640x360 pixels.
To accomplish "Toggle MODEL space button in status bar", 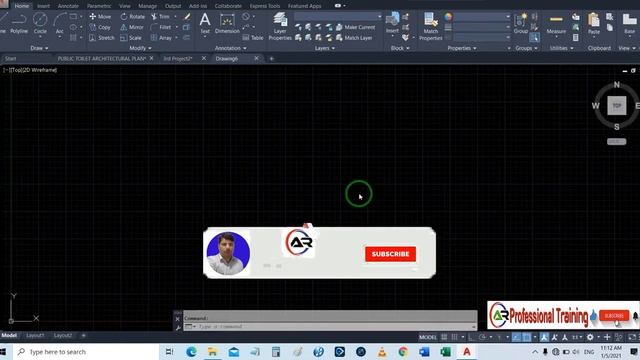I will [428, 337].
